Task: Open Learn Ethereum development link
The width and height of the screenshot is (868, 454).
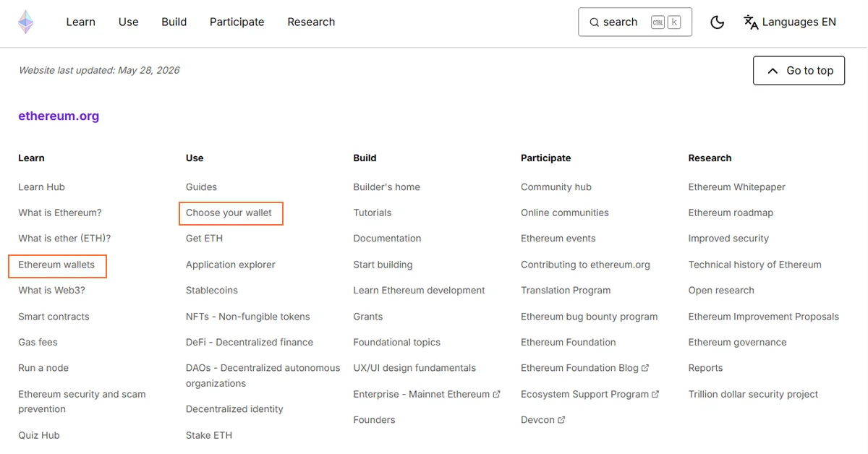Action: (x=419, y=290)
